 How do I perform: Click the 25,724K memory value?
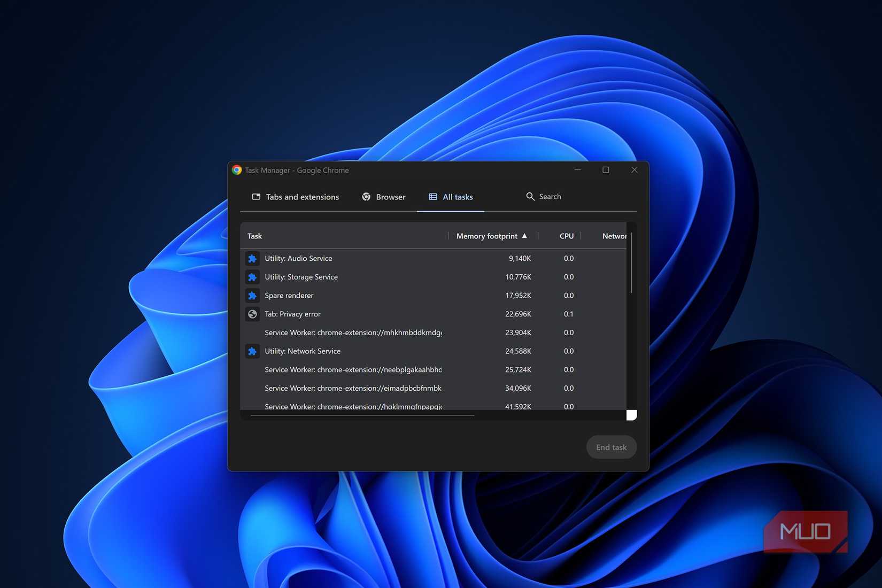(518, 370)
